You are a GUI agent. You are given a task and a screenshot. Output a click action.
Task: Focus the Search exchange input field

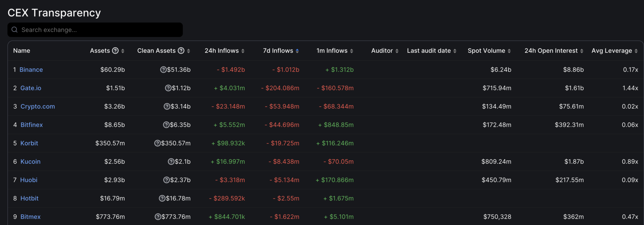(97, 30)
